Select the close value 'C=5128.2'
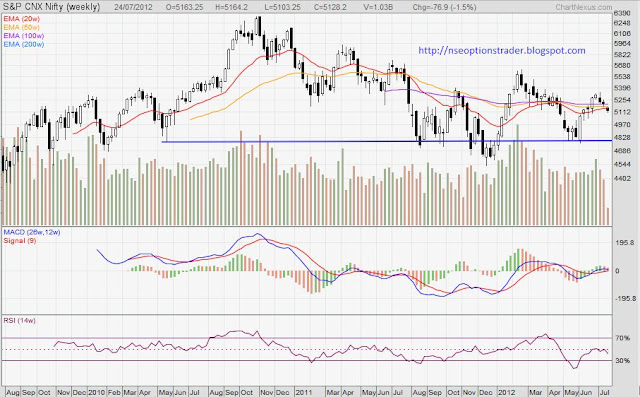Screen dimensions: 640x397 [x=330, y=7]
